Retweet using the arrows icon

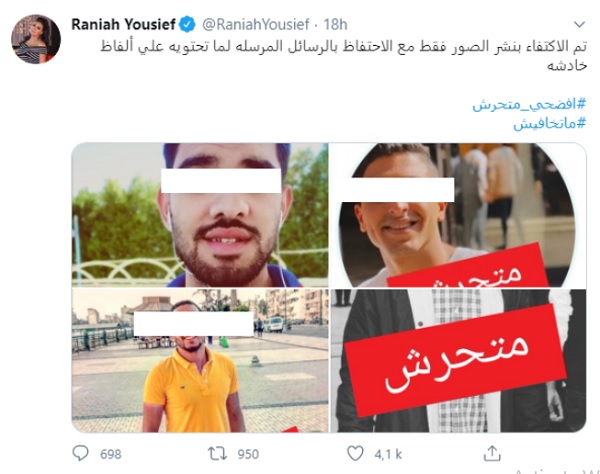tap(217, 454)
